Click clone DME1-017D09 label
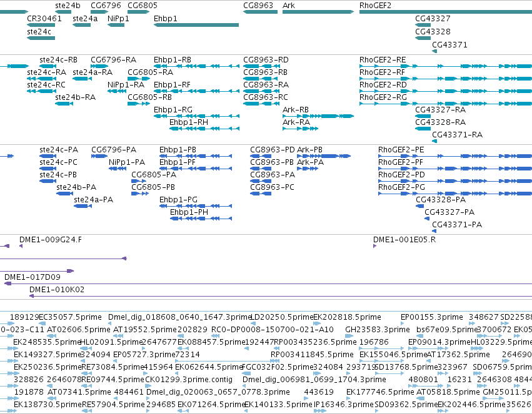This screenshot has height=414, width=532. coord(33,277)
